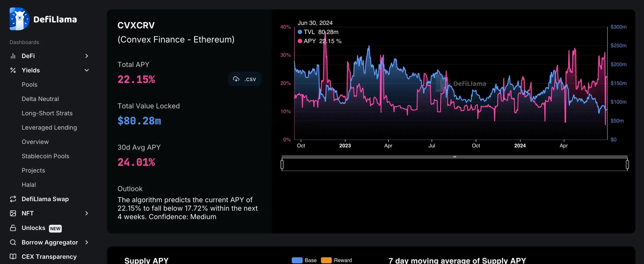
Task: Click the left handle of chart range slider
Action: [x=282, y=165]
